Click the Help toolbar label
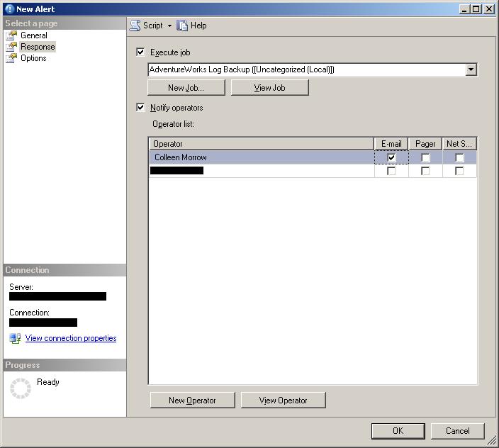499x448 pixels. pyautogui.click(x=198, y=26)
